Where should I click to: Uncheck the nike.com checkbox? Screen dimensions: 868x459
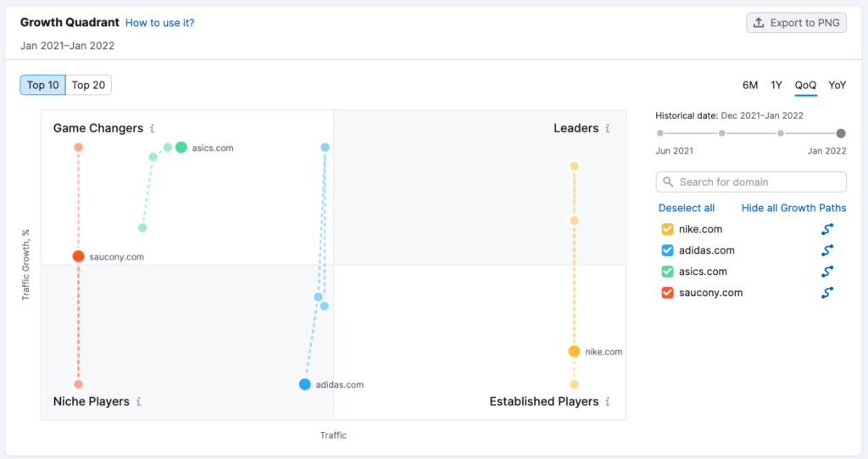(x=667, y=229)
